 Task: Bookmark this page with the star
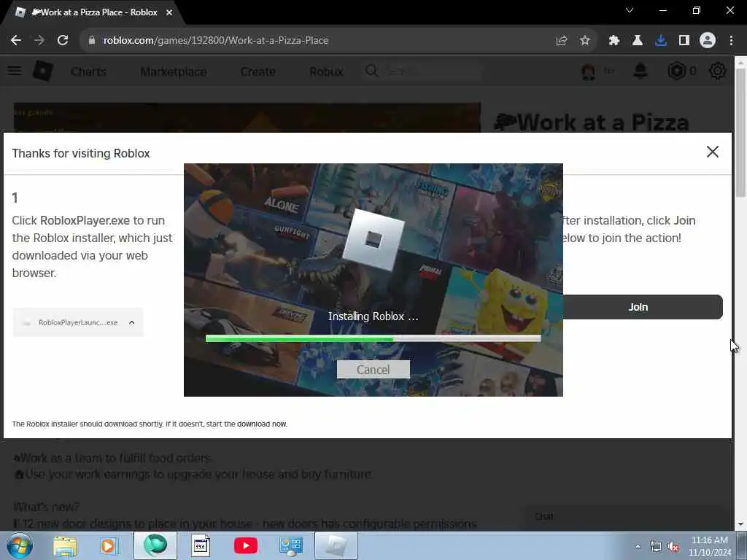pyautogui.click(x=585, y=41)
